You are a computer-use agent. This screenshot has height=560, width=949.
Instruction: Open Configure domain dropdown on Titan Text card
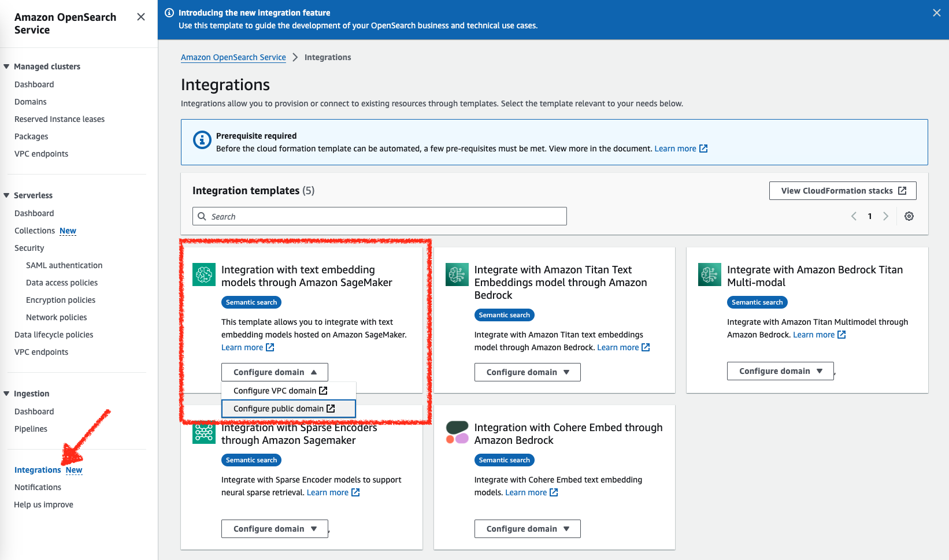(x=527, y=372)
